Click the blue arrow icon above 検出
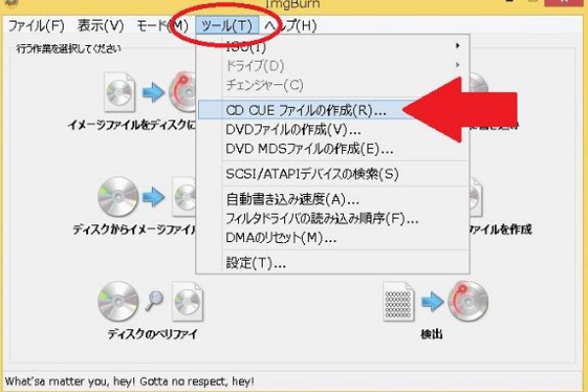 [432, 301]
